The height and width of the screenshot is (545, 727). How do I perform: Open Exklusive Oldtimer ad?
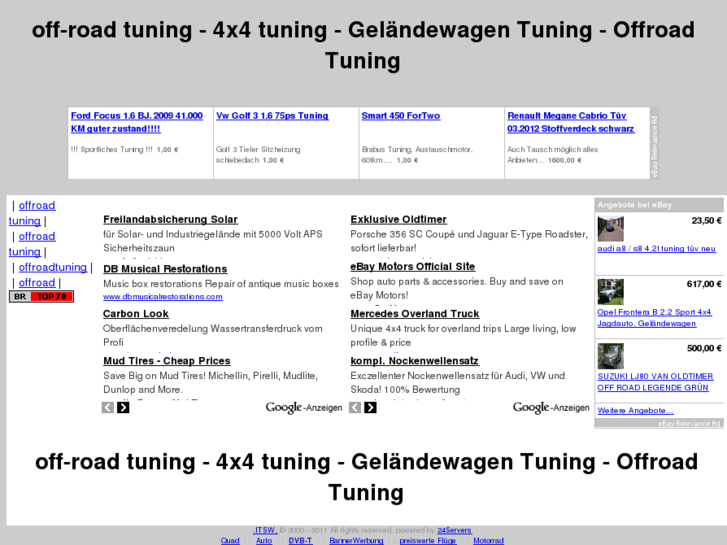pyautogui.click(x=398, y=219)
